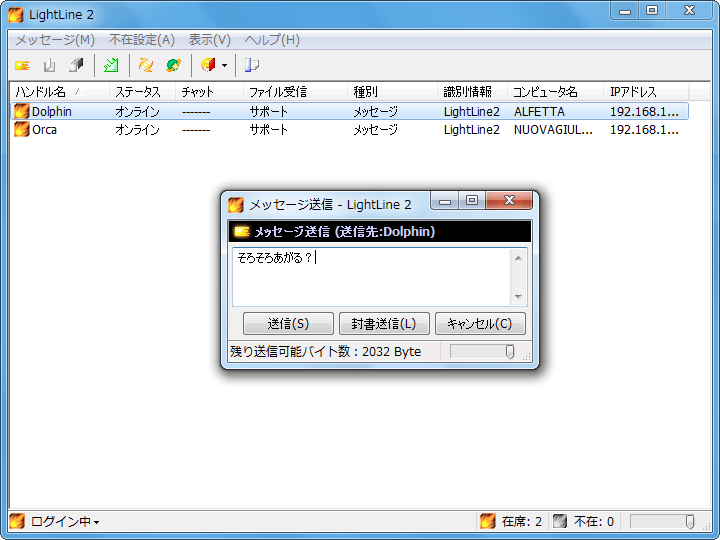This screenshot has width=720, height=540.
Task: Click the green arrow toolbar icon
Action: pyautogui.click(x=111, y=65)
